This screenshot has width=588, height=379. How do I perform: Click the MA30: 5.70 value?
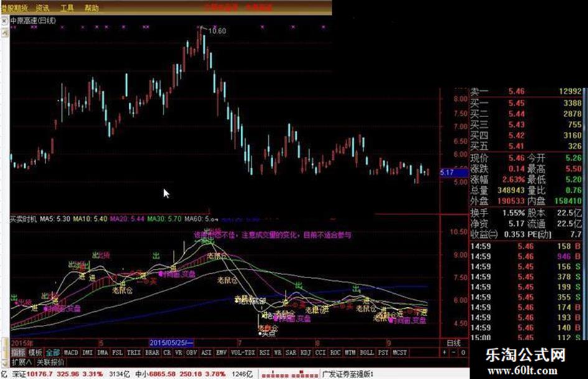164,219
